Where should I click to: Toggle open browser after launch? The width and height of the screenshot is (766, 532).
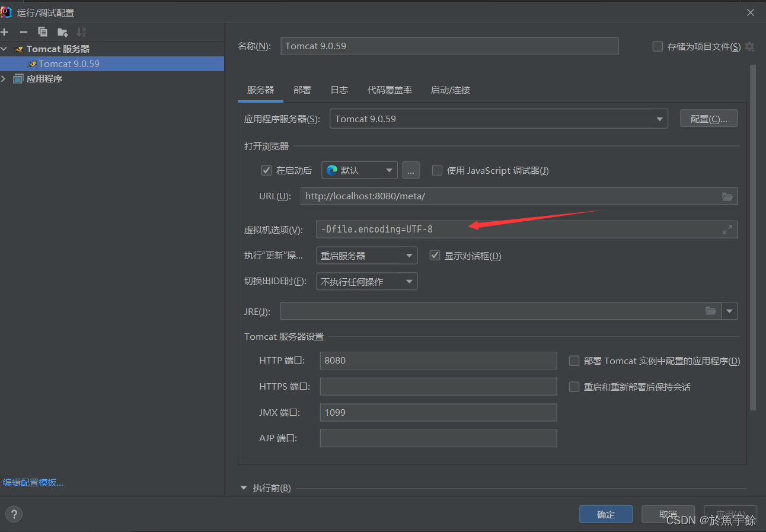coord(266,170)
